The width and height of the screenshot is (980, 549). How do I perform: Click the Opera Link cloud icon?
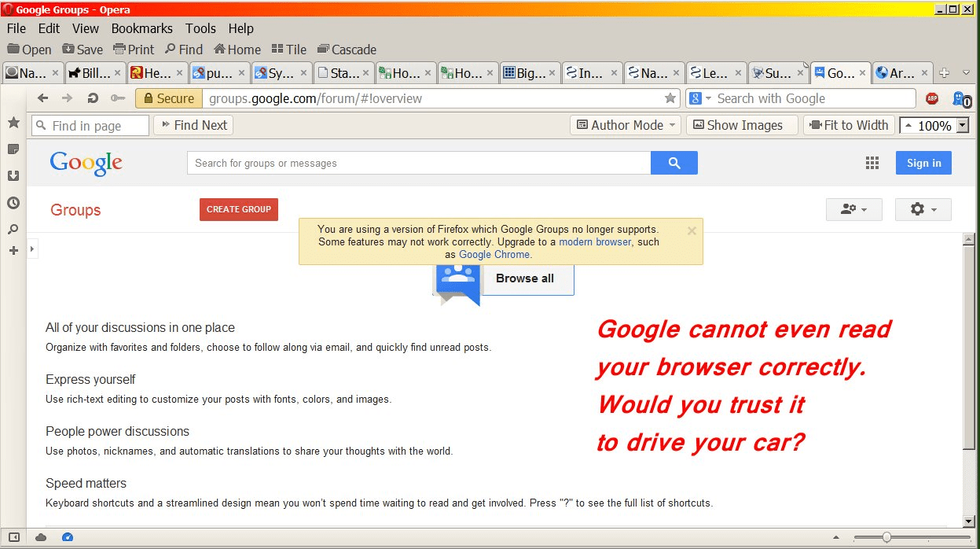pos(41,537)
